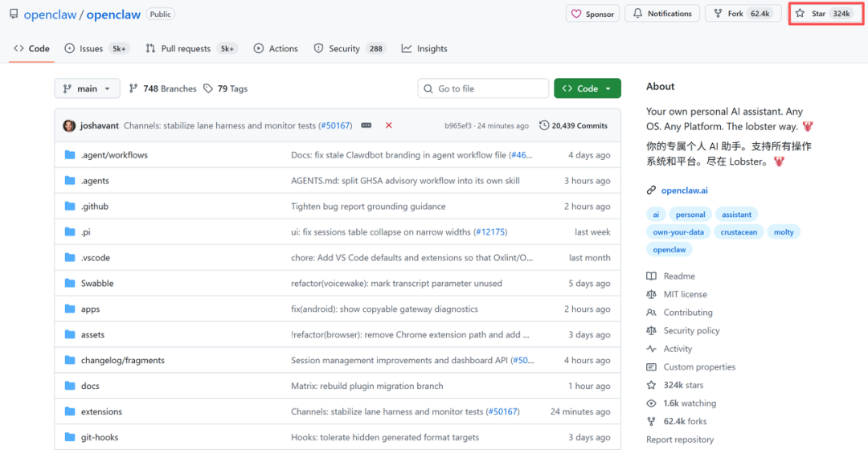Click joshavant's avatar in the commit bar

coord(69,125)
